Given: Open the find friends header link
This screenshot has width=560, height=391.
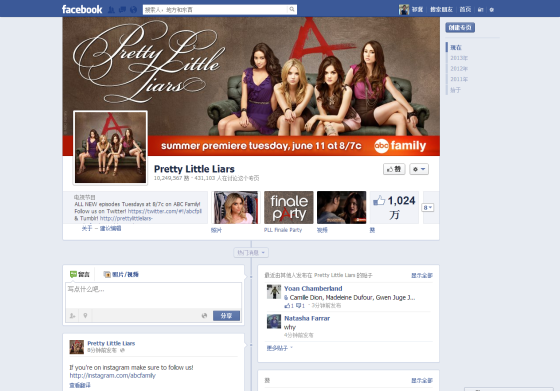Looking at the screenshot, I should pyautogui.click(x=441, y=10).
